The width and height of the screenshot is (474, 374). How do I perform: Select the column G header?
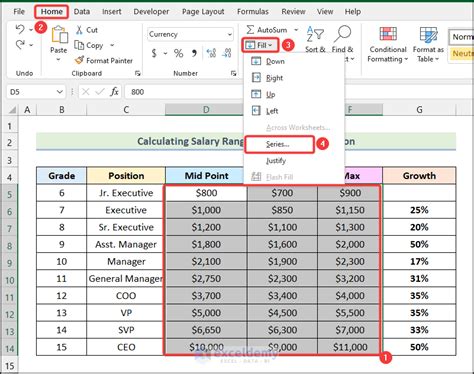click(x=419, y=110)
